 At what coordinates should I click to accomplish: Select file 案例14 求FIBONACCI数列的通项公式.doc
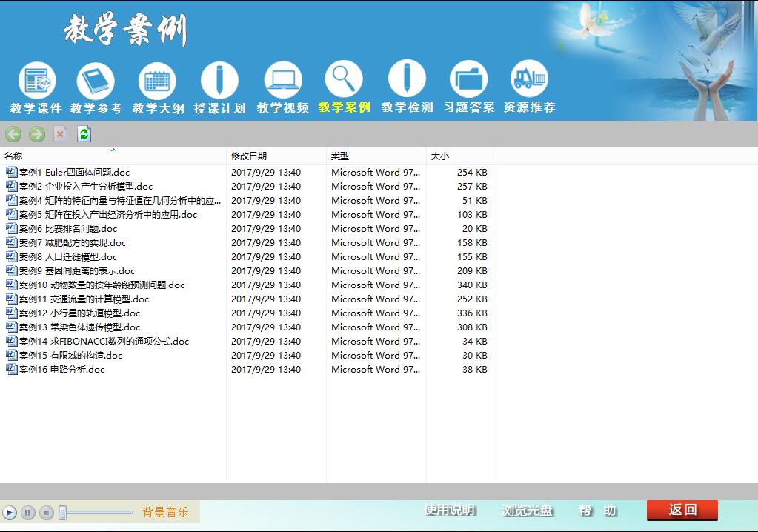(104, 341)
